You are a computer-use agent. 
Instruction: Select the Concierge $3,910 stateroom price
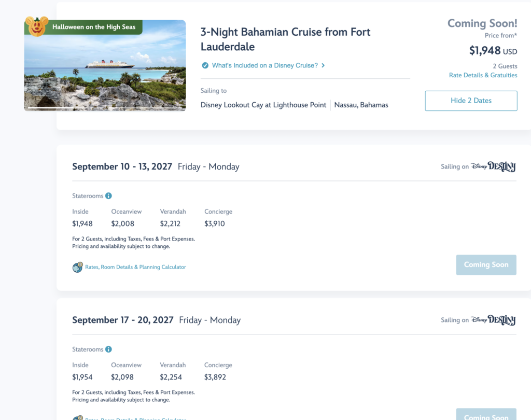(x=214, y=223)
